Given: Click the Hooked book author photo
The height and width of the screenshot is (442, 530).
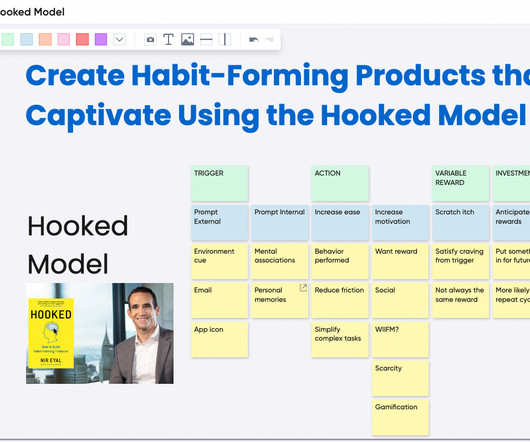Looking at the screenshot, I should click(100, 334).
